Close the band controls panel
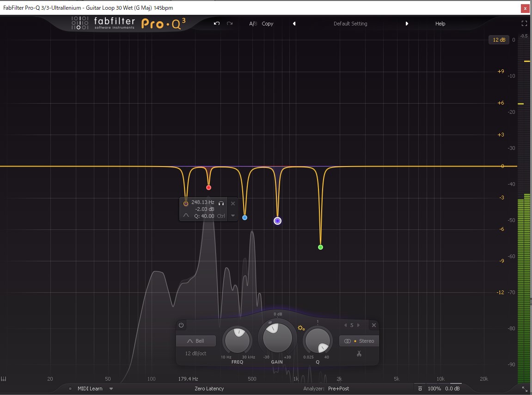 point(374,325)
